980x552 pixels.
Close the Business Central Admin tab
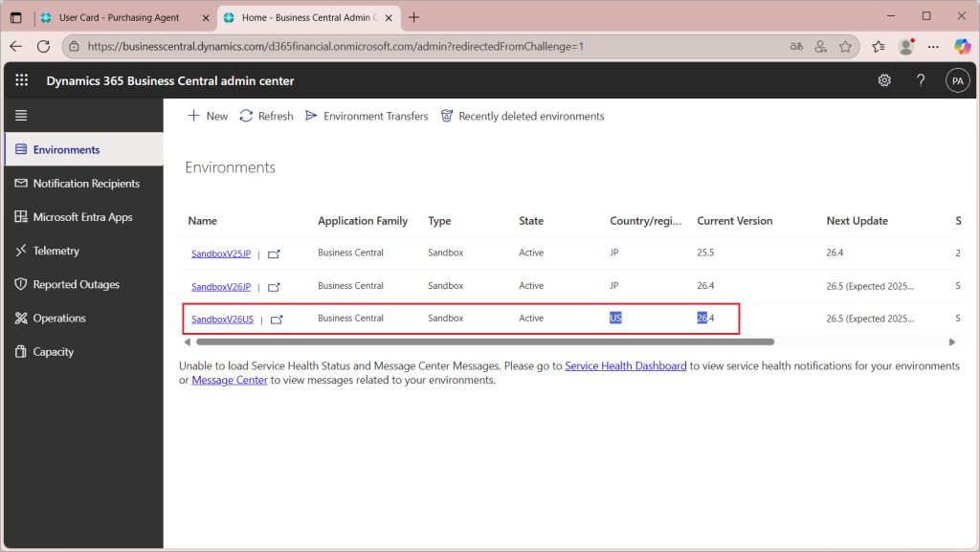tap(389, 18)
